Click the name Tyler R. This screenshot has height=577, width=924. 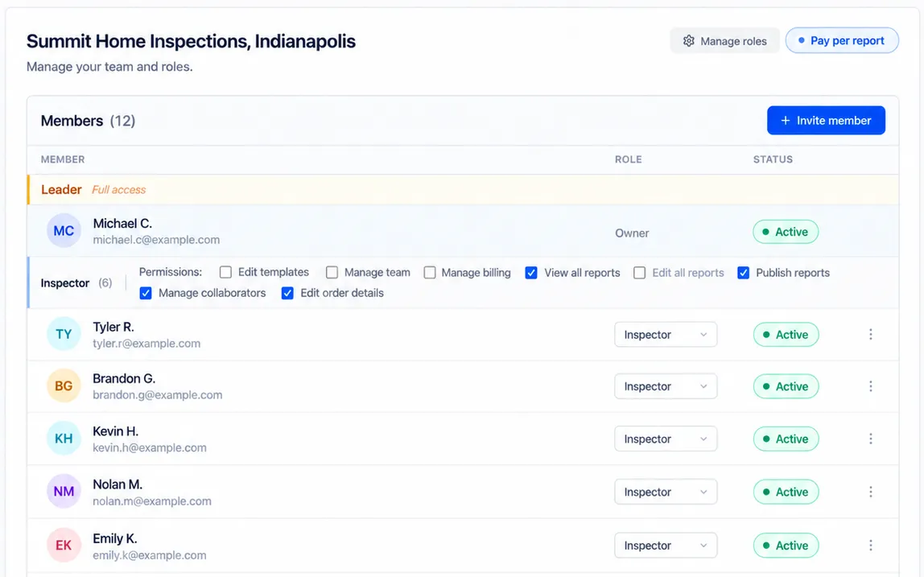click(113, 327)
